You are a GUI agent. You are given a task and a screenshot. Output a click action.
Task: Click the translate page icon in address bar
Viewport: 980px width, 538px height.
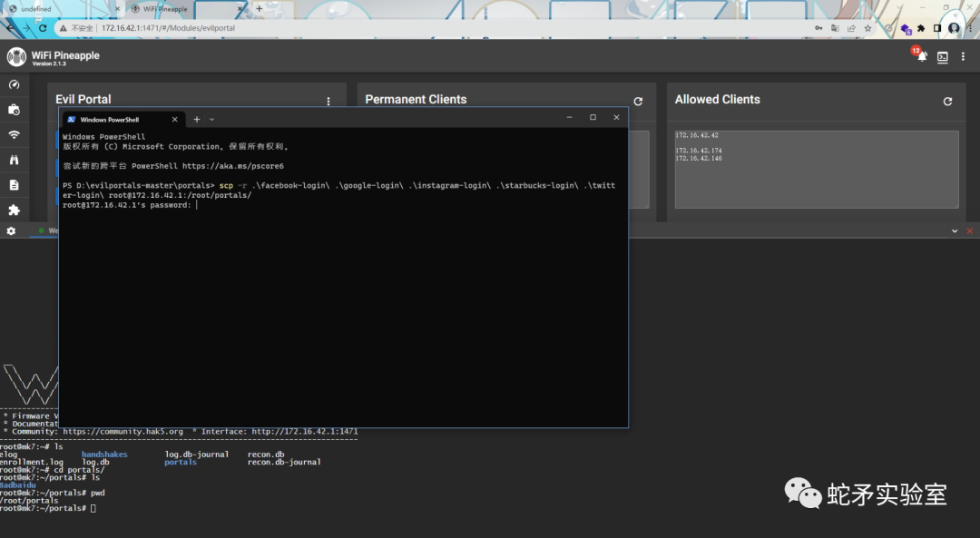pos(835,28)
